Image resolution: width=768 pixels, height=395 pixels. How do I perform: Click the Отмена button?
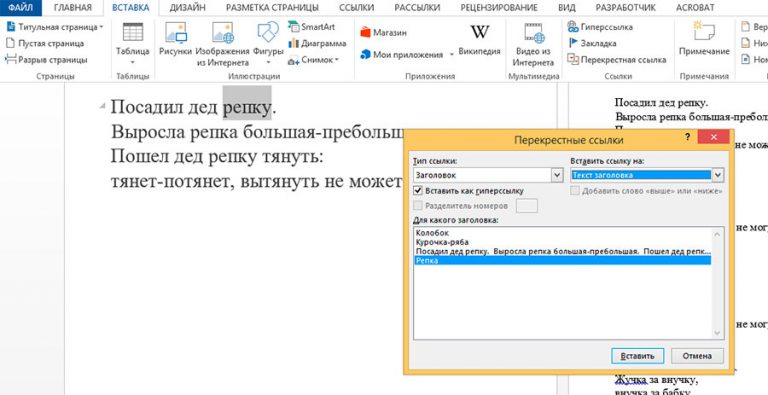pos(697,356)
